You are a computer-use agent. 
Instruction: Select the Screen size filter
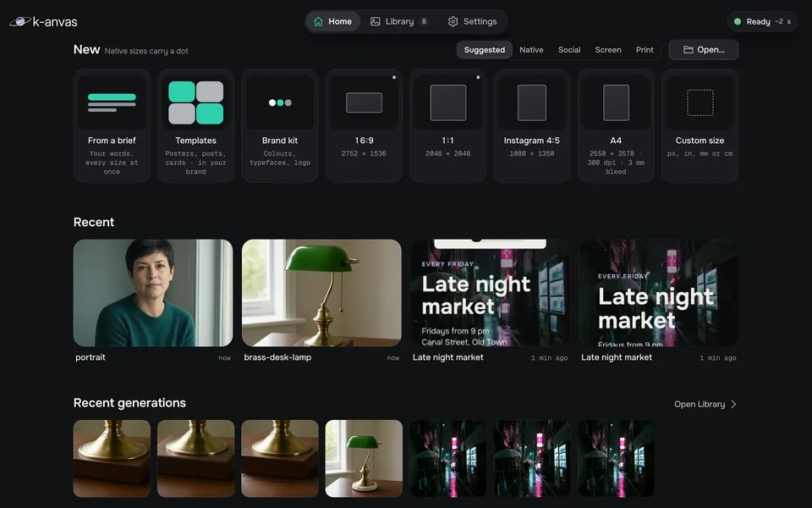[x=608, y=50]
